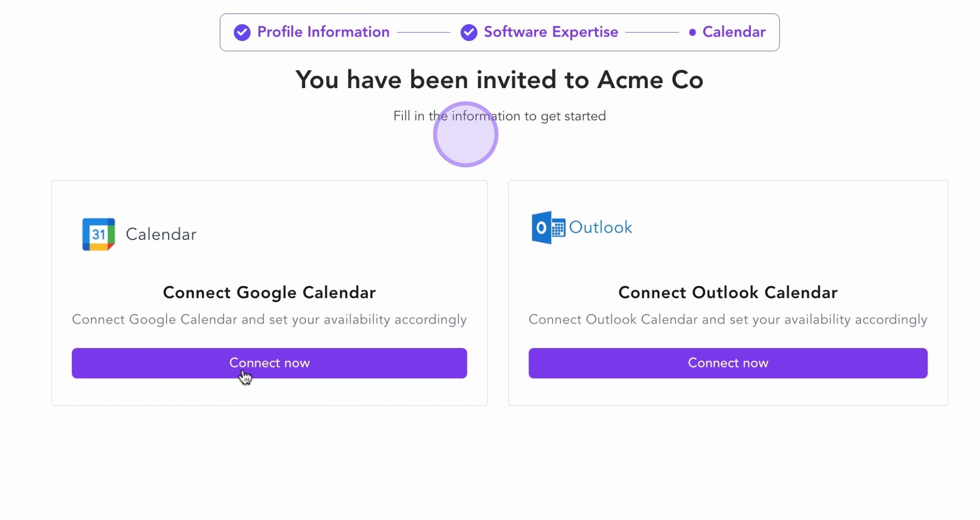Click the Outlook Calendar availability description text
The width and height of the screenshot is (980, 520).
tap(728, 319)
